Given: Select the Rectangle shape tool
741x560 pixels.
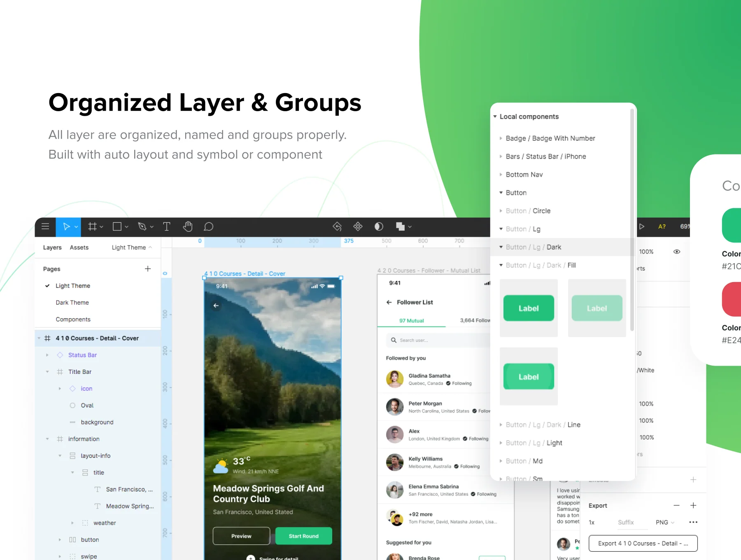Looking at the screenshot, I should (117, 226).
